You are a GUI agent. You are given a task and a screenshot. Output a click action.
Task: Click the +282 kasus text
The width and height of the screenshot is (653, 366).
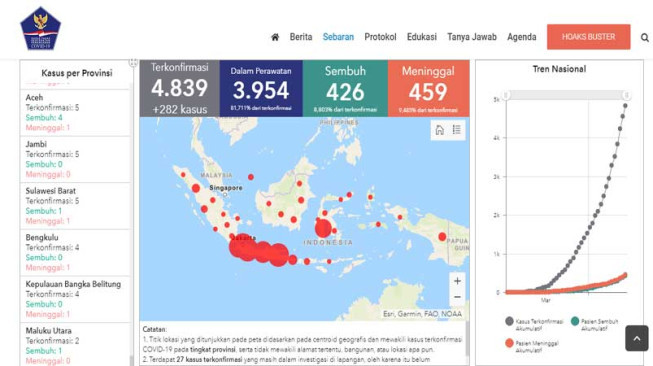179,110
